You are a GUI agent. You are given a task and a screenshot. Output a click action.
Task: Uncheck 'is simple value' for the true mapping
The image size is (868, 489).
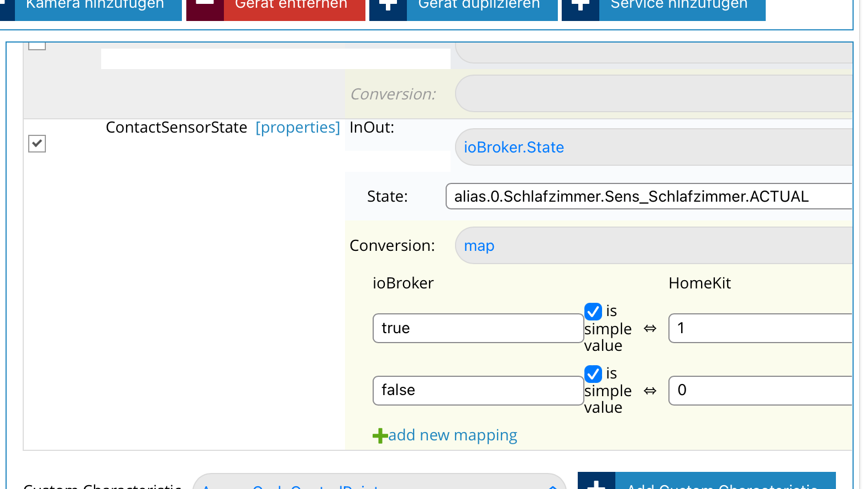pyautogui.click(x=593, y=312)
